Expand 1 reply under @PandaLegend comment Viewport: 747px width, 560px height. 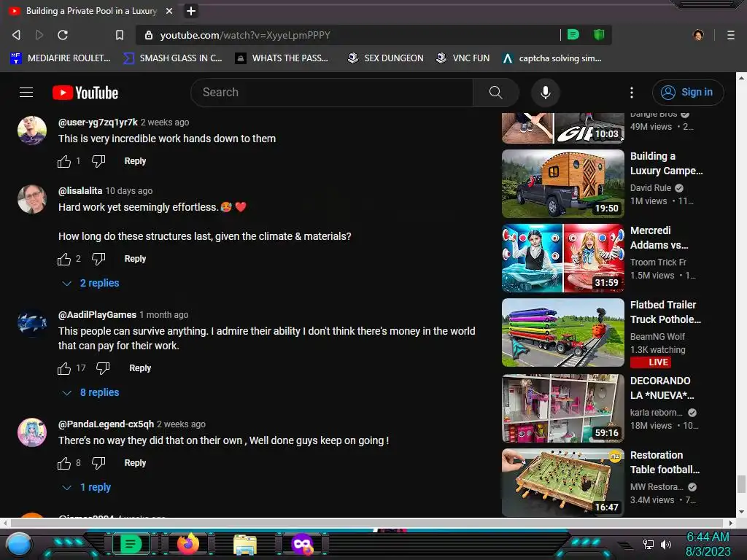tap(86, 487)
